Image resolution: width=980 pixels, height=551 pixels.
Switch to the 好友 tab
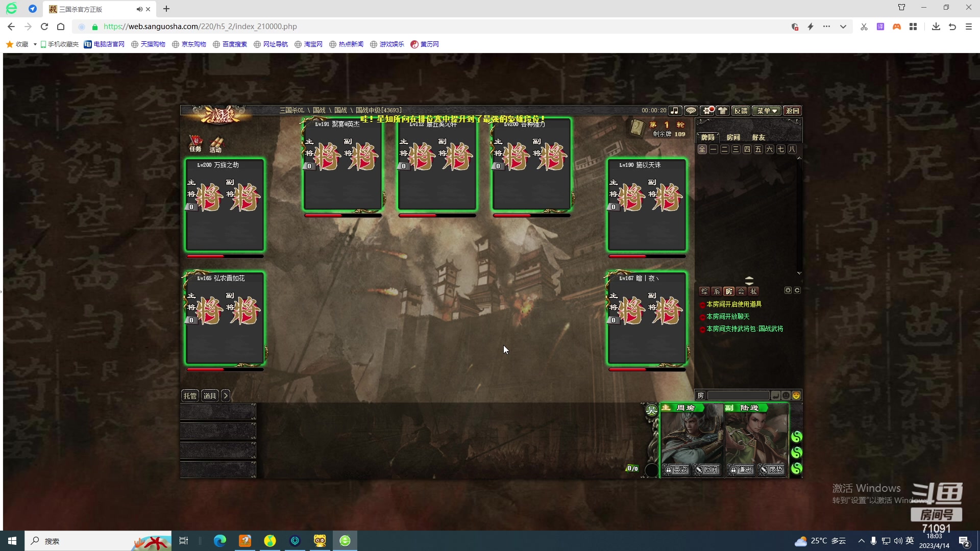(x=758, y=137)
